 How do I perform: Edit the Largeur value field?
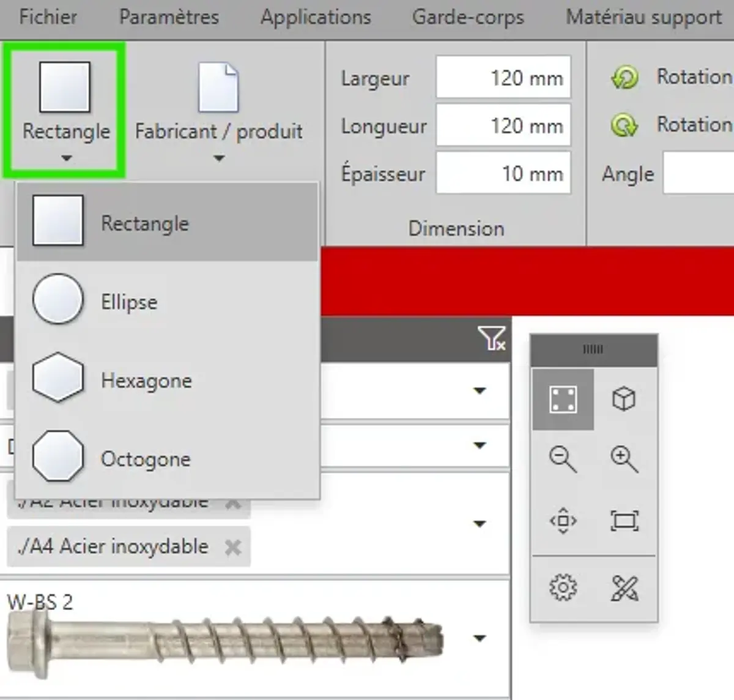(503, 78)
